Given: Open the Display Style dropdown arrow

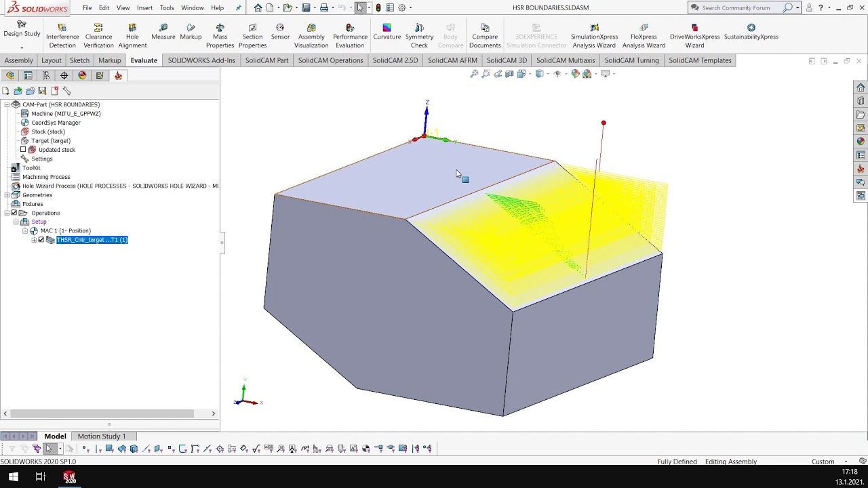Looking at the screenshot, I should (548, 74).
